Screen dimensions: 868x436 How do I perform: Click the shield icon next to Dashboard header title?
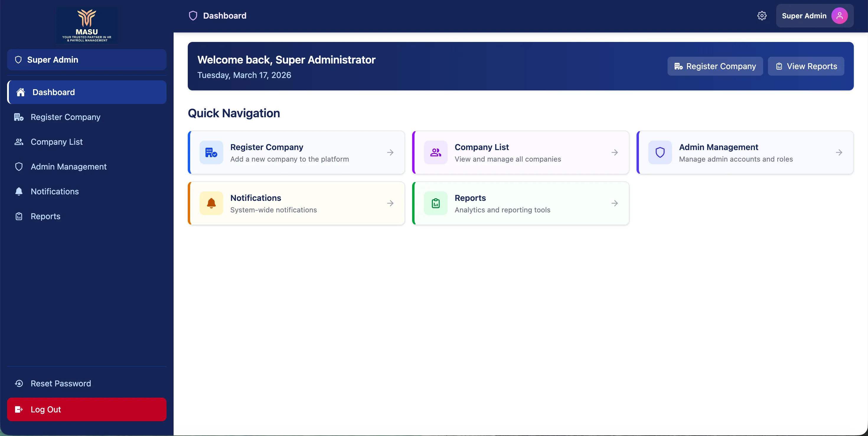coord(193,16)
